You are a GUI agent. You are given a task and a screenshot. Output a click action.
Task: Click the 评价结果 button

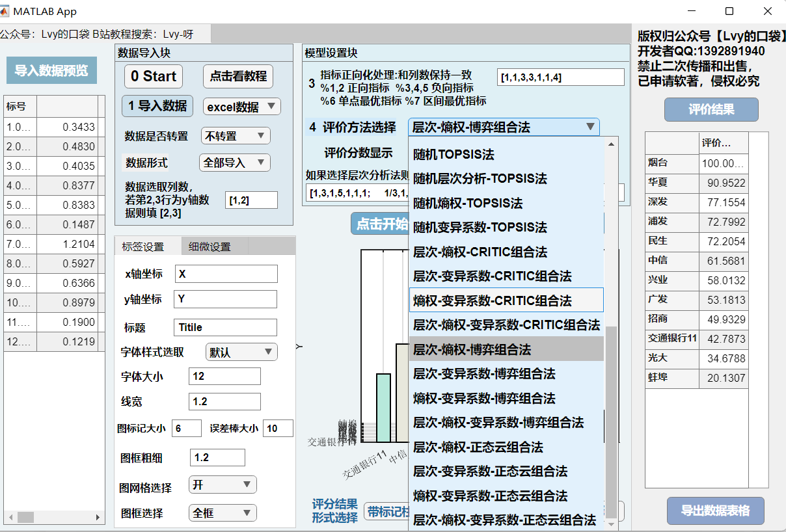click(x=711, y=110)
